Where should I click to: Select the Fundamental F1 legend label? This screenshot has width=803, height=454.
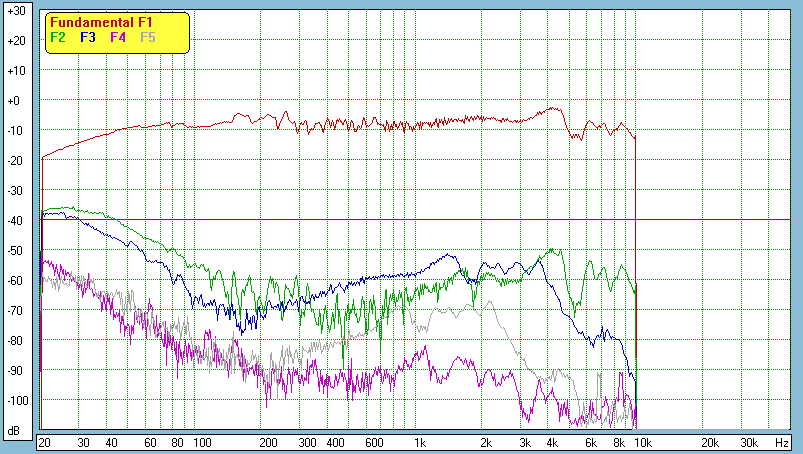pos(100,22)
